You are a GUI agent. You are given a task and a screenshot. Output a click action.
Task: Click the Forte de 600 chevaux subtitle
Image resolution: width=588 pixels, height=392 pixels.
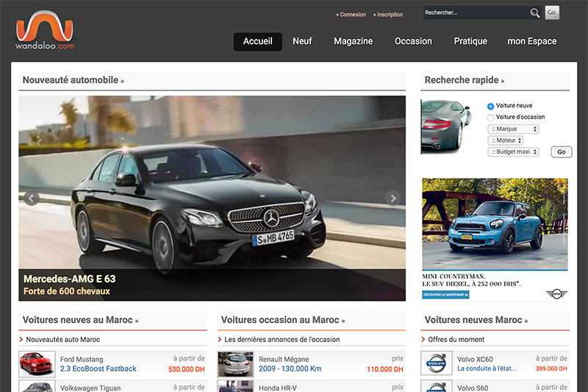coord(67,291)
